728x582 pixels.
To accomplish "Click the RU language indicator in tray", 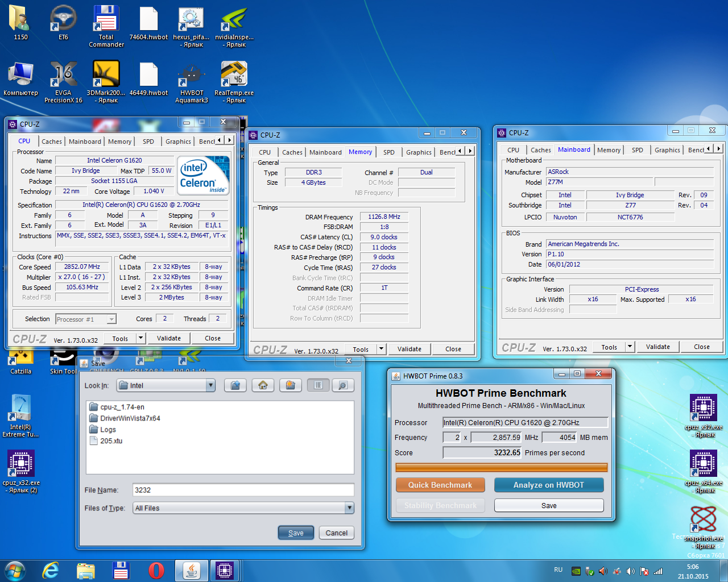I will tap(558, 569).
